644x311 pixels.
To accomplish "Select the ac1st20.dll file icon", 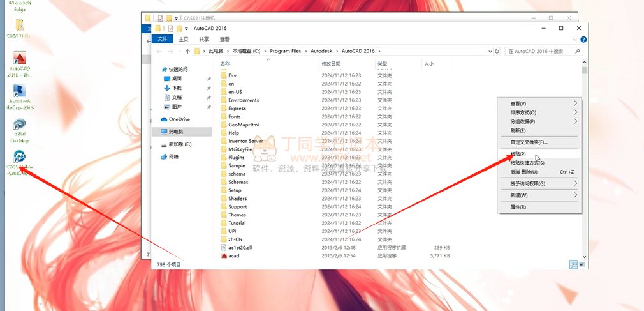I will pos(224,247).
